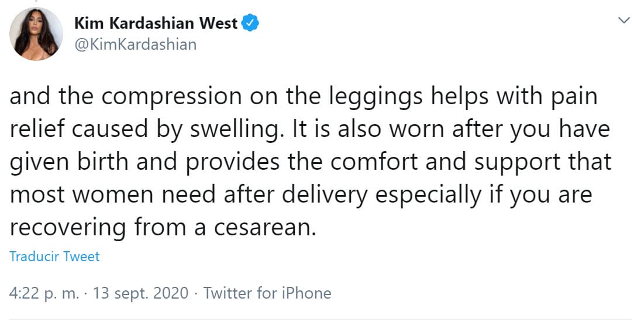644x322 pixels.
Task: Open the Twitter for iPhone source link
Action: (x=267, y=293)
